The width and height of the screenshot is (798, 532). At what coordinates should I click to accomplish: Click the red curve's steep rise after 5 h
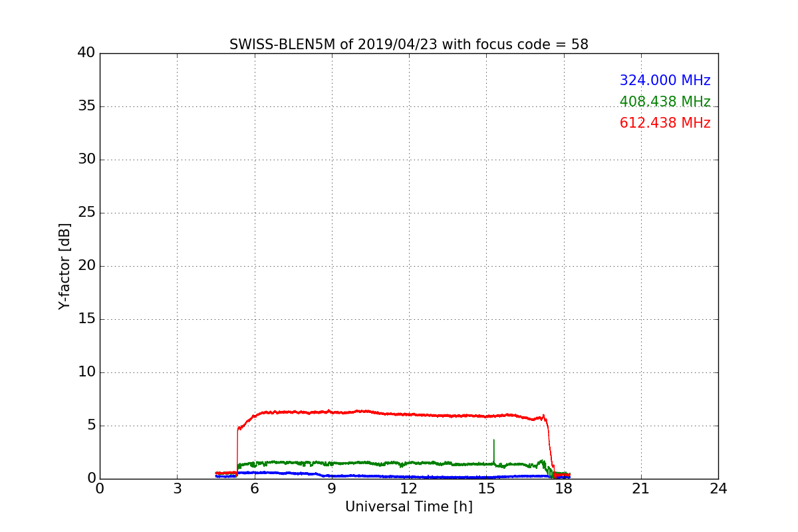[237, 451]
